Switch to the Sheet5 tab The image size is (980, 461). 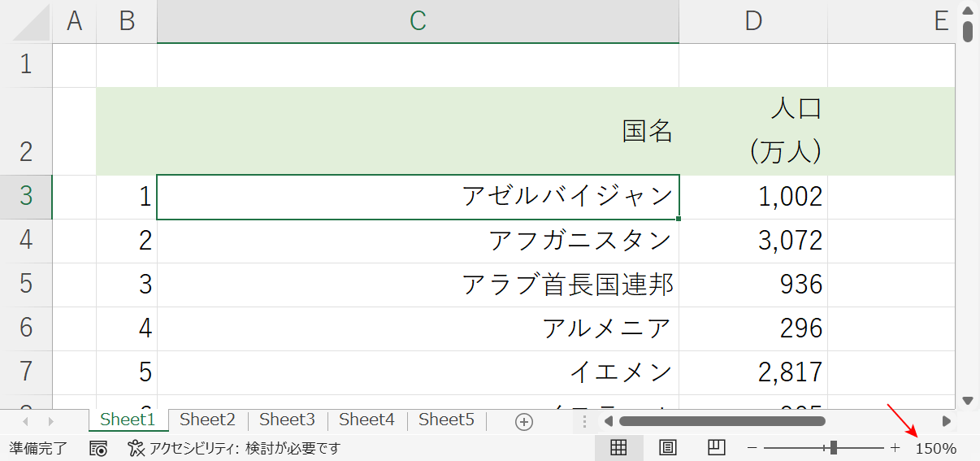pos(446,420)
